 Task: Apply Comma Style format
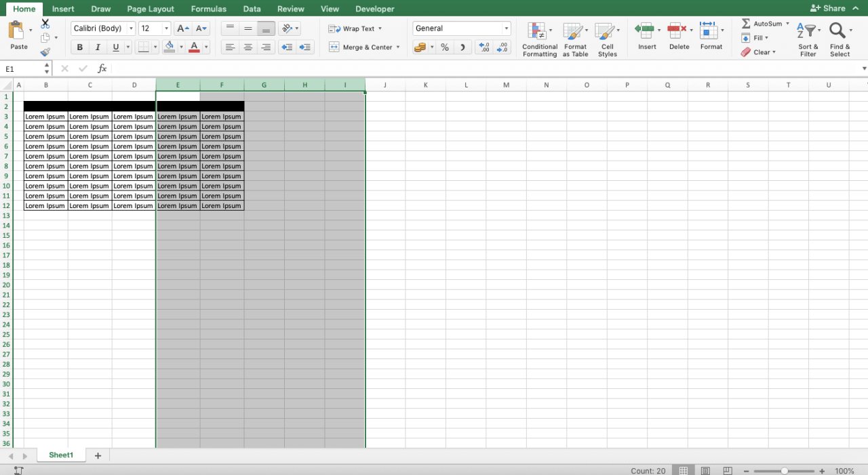[463, 47]
